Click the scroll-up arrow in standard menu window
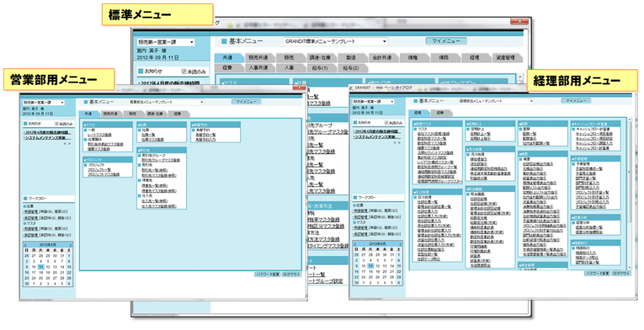The width and height of the screenshot is (644, 330). pyautogui.click(x=520, y=77)
